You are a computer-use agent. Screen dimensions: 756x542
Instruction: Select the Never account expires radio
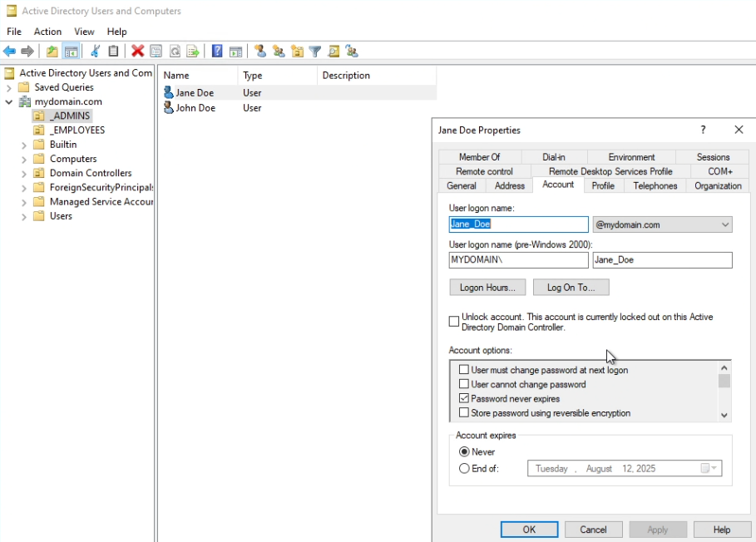(464, 452)
